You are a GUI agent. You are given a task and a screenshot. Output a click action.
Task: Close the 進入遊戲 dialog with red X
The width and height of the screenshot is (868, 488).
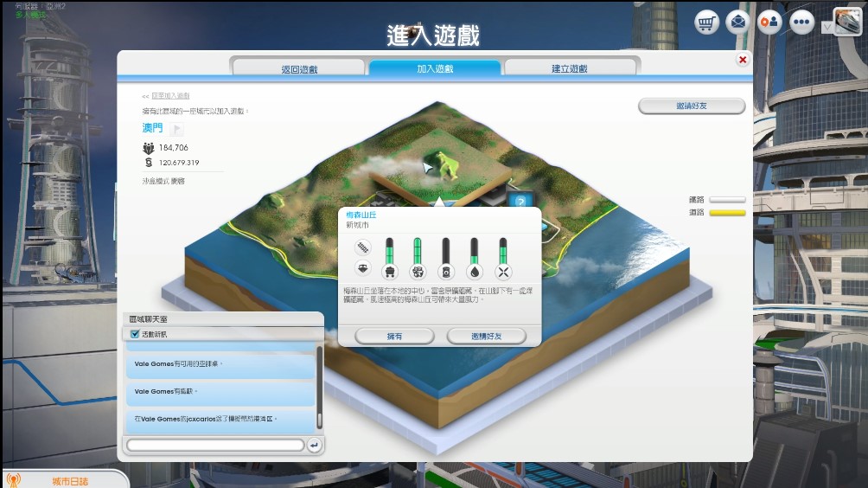click(x=743, y=60)
